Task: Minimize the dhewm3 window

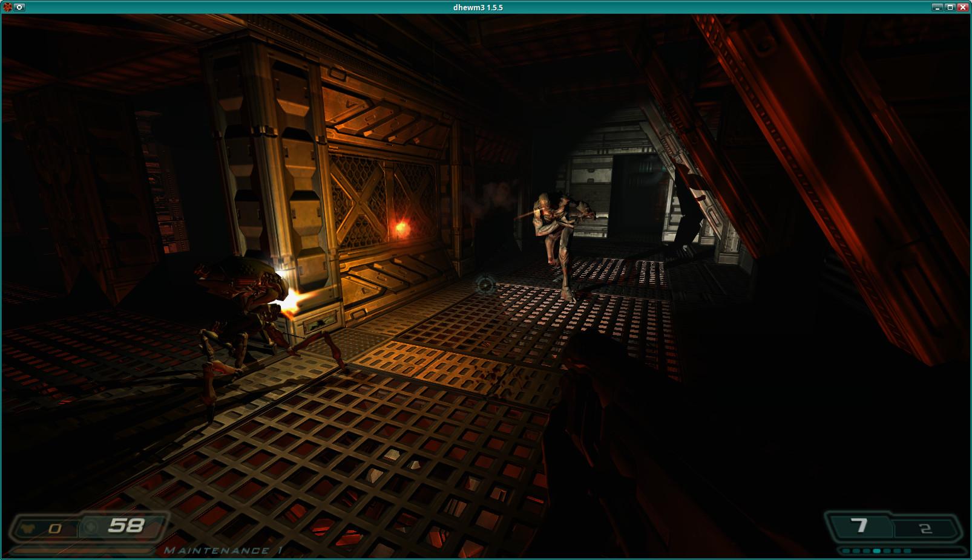Action: [938, 7]
